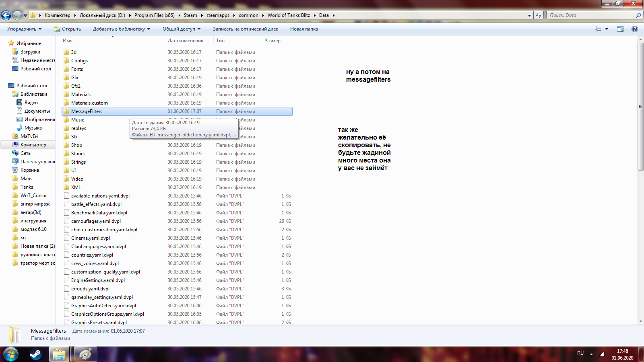Select Изображения library in the sidebar
Screen dimensions: 644x362
(x=39, y=119)
